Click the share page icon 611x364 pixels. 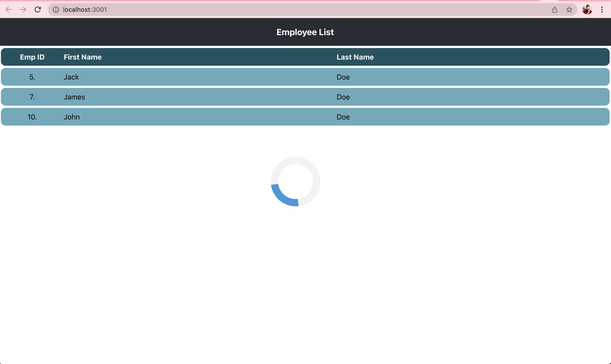[x=555, y=10]
